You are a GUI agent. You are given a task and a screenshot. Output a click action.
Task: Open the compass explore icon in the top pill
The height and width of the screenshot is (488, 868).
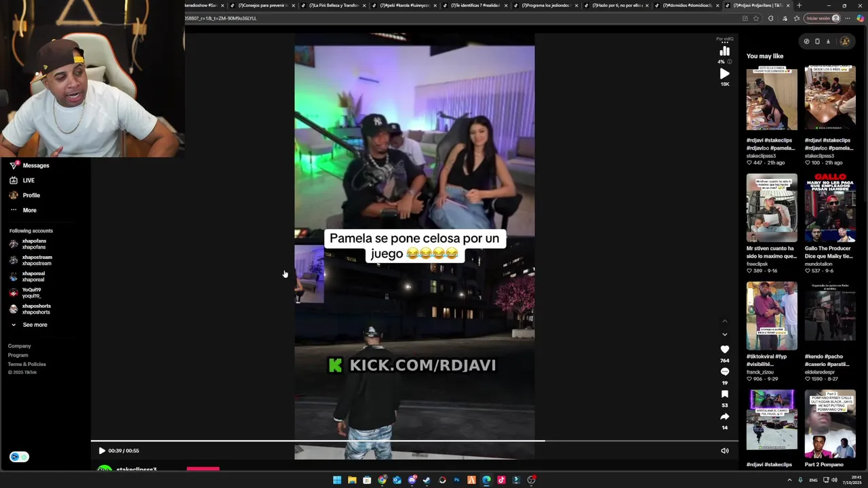tap(806, 41)
